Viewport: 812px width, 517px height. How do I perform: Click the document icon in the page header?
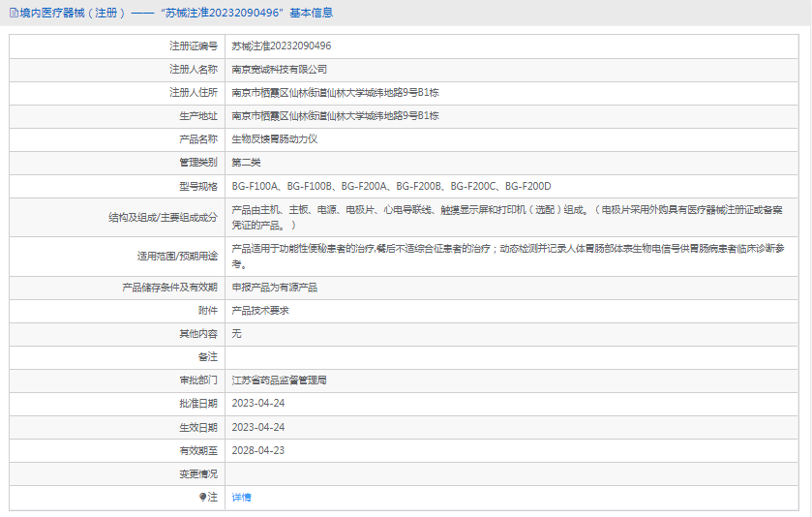(14, 13)
